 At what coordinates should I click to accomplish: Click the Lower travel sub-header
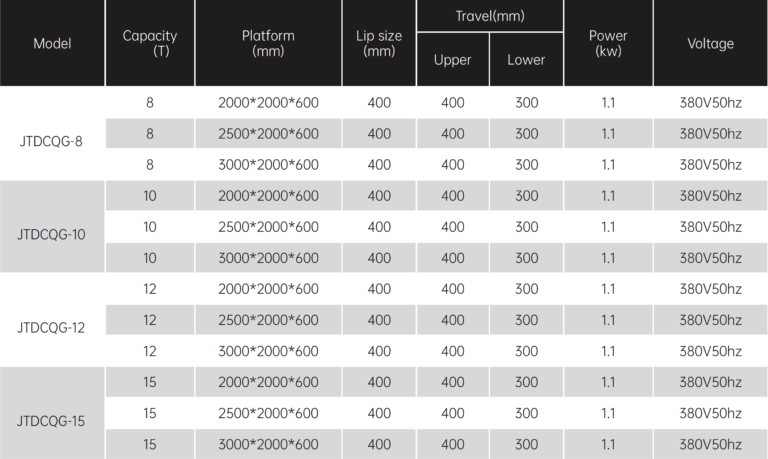[526, 60]
